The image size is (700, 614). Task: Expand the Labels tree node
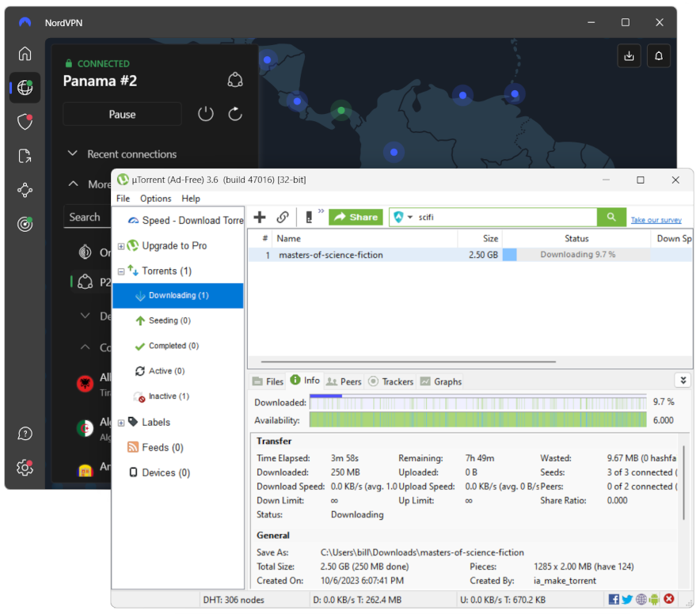click(120, 423)
